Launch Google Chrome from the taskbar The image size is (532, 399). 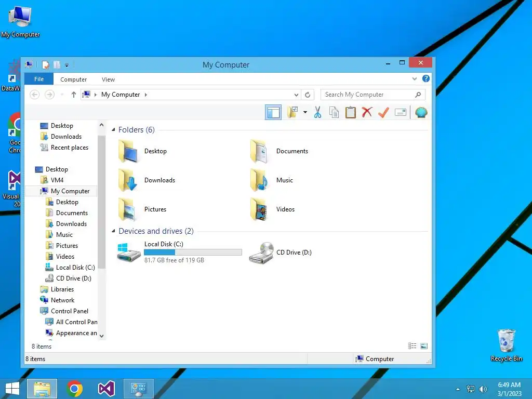75,389
